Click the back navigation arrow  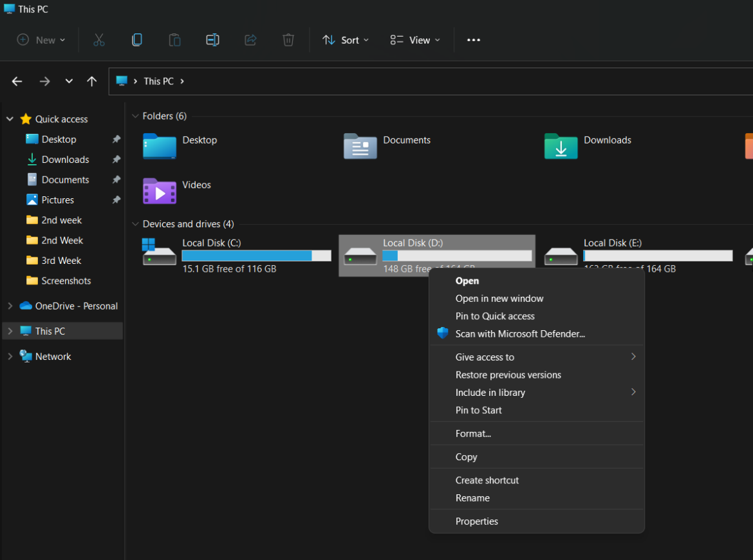pos(17,81)
